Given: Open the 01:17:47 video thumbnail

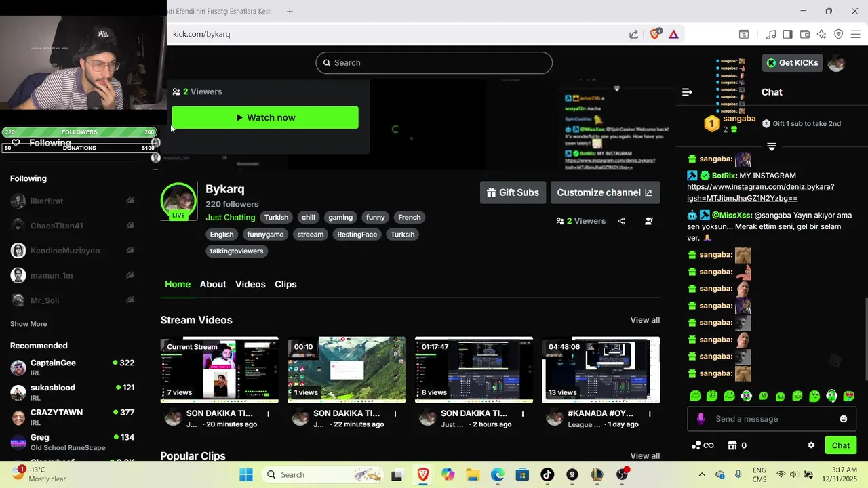Looking at the screenshot, I should [474, 370].
